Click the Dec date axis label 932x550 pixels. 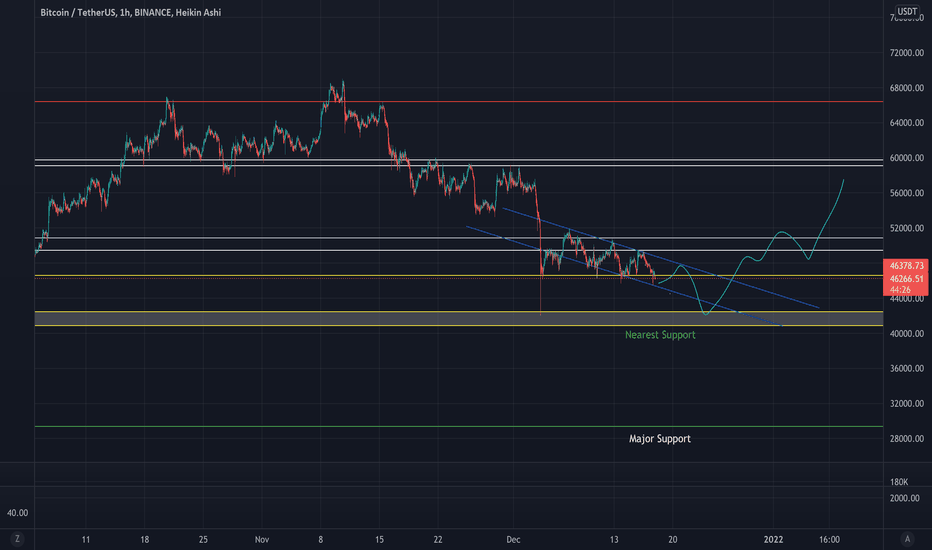[x=513, y=540]
